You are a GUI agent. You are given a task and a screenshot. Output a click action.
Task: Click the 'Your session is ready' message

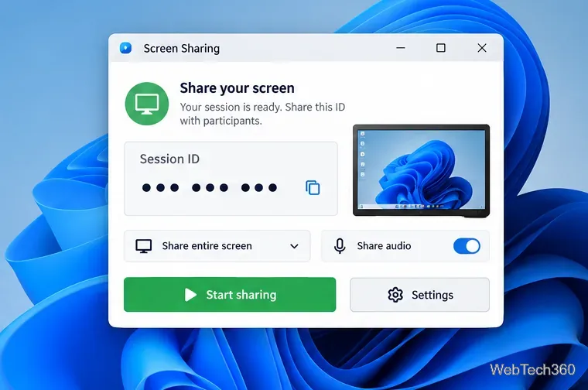262,114
